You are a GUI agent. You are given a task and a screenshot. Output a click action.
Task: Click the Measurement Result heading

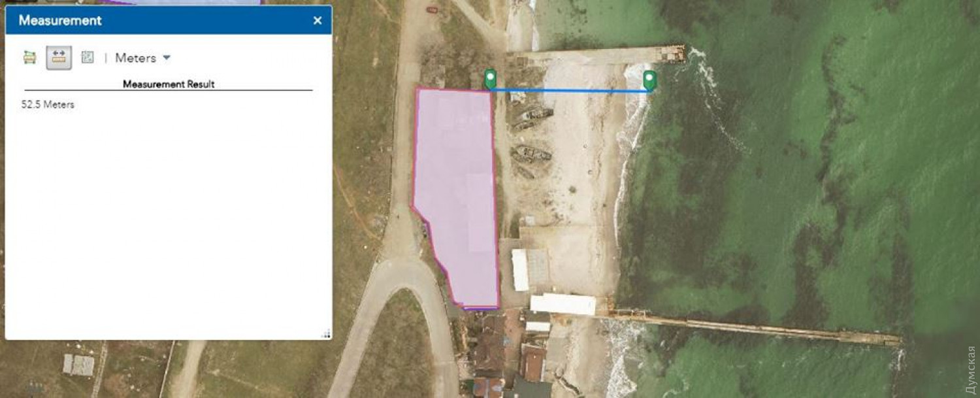pyautogui.click(x=169, y=84)
